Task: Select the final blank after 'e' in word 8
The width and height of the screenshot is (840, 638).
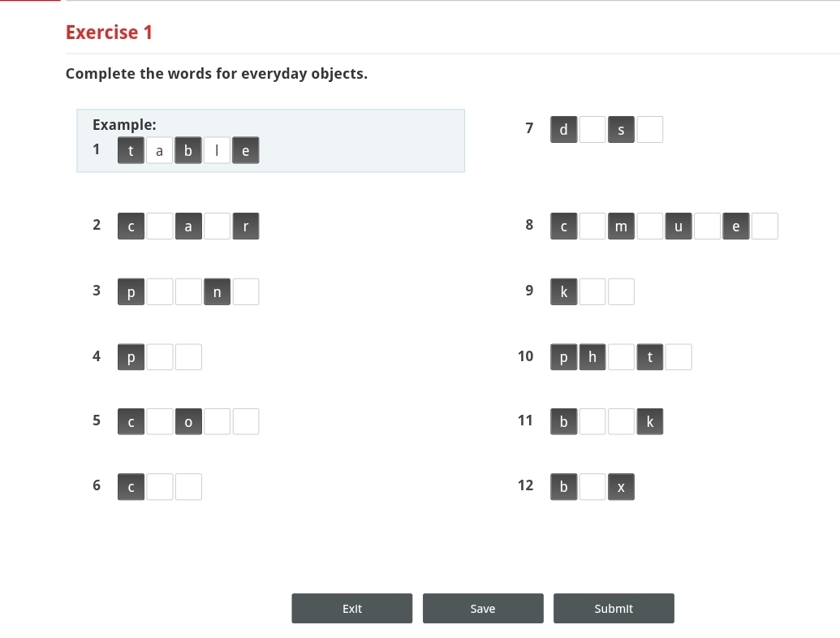Action: pyautogui.click(x=765, y=226)
